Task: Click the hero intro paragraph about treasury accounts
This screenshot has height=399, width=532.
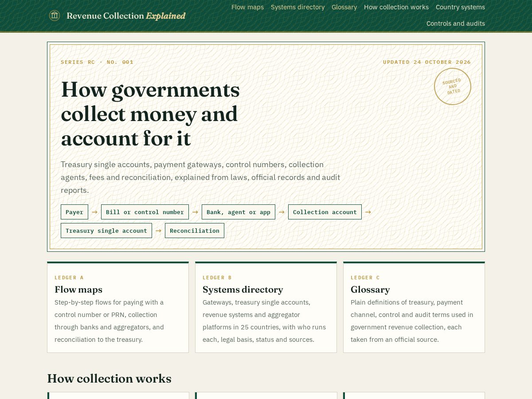Action: pyautogui.click(x=200, y=177)
